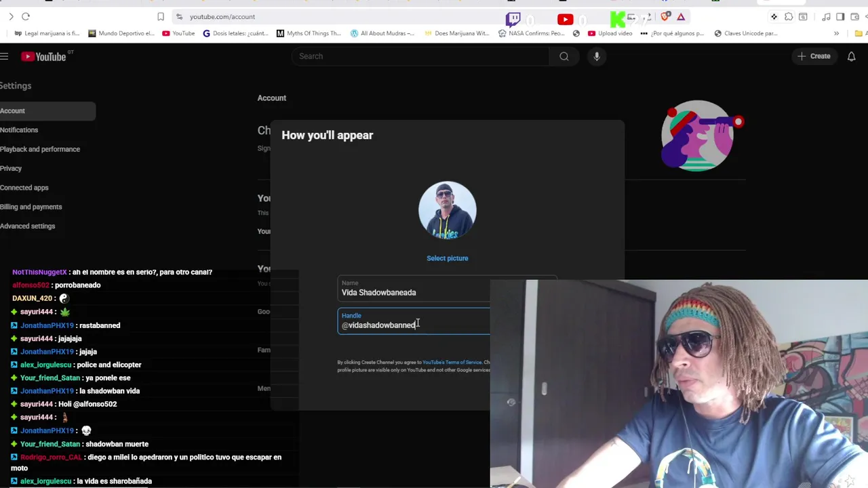Open the browser extensions puzzle icon
This screenshot has height=488, width=868.
[x=789, y=16]
